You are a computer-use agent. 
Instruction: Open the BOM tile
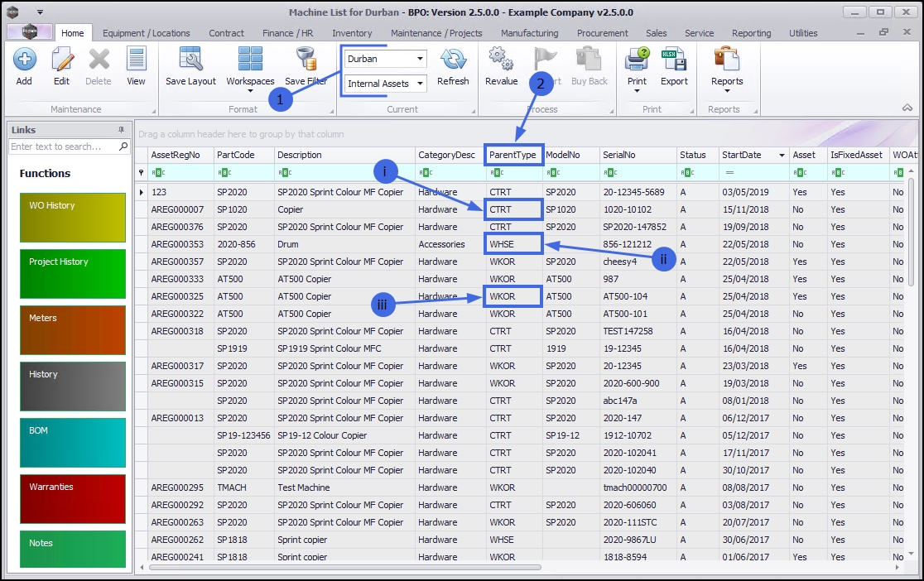pyautogui.click(x=73, y=443)
